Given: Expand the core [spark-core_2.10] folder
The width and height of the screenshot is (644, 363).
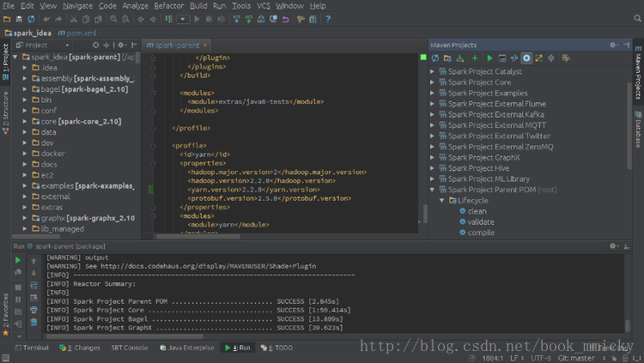Looking at the screenshot, I should [x=25, y=122].
